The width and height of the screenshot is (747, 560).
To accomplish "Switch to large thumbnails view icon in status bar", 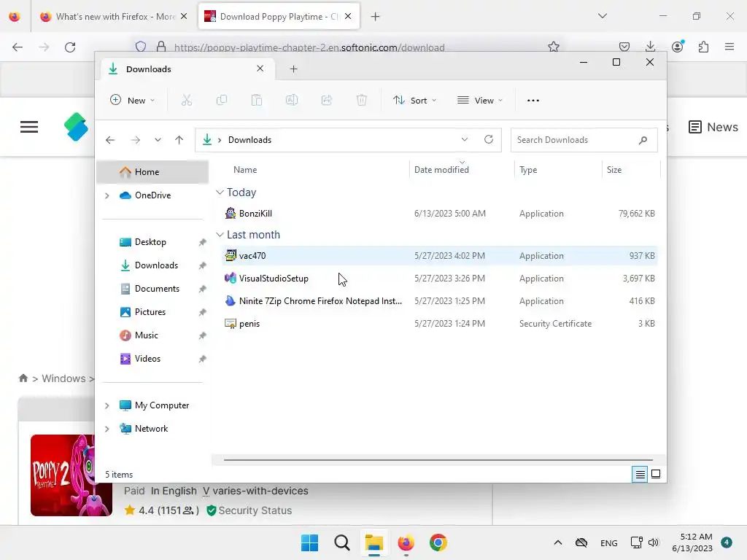I will coord(656,474).
